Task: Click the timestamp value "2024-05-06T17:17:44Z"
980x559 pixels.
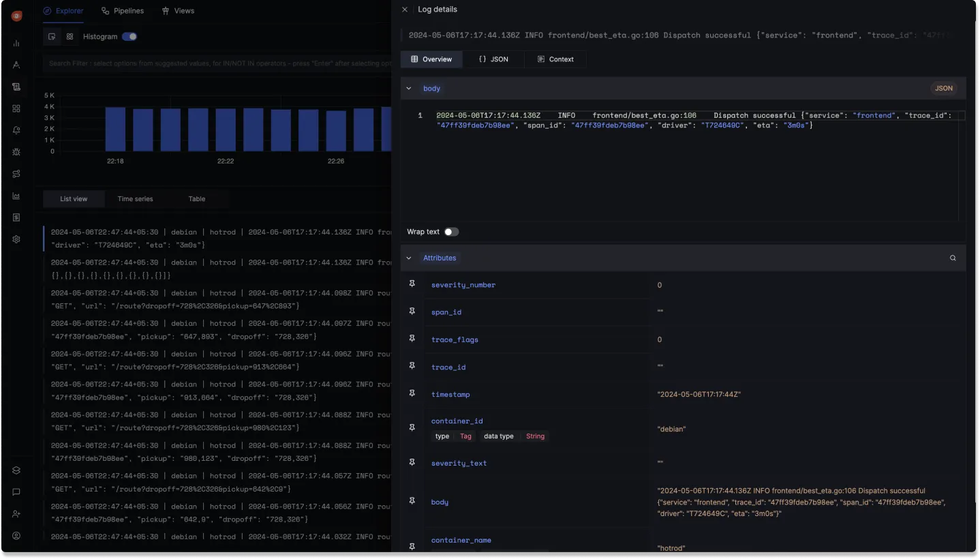Action: click(699, 395)
